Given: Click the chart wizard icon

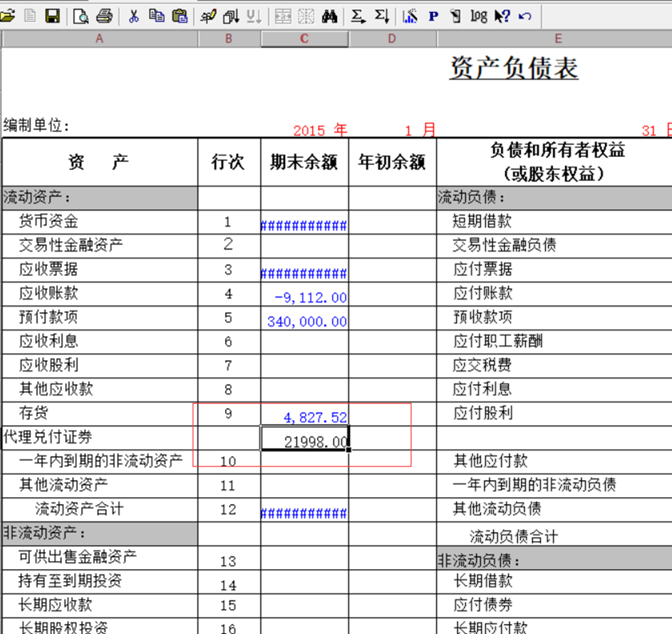Looking at the screenshot, I should point(410,16).
